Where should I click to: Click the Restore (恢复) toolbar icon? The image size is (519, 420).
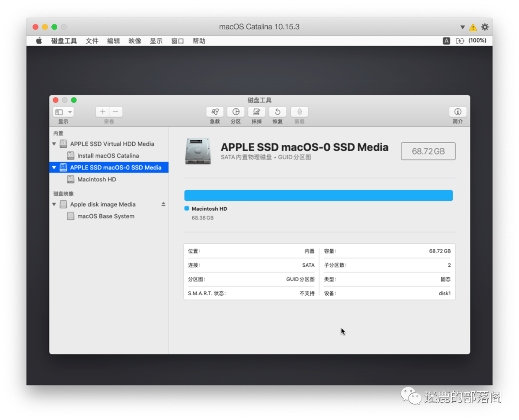pyautogui.click(x=277, y=112)
